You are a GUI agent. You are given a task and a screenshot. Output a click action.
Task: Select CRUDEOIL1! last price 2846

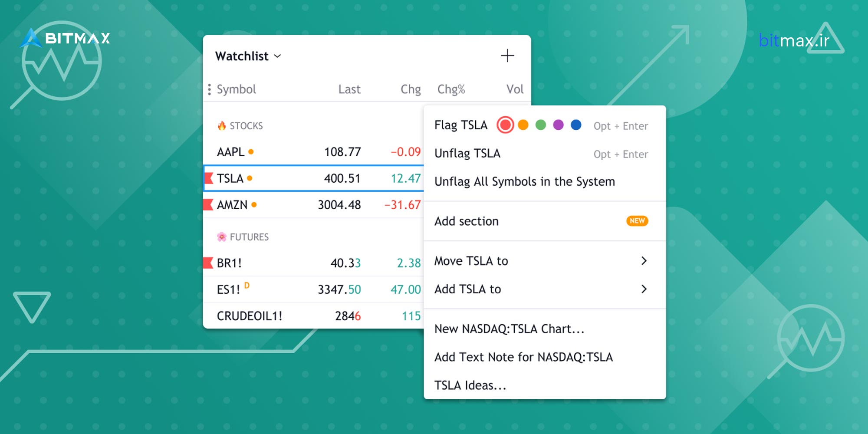(348, 316)
